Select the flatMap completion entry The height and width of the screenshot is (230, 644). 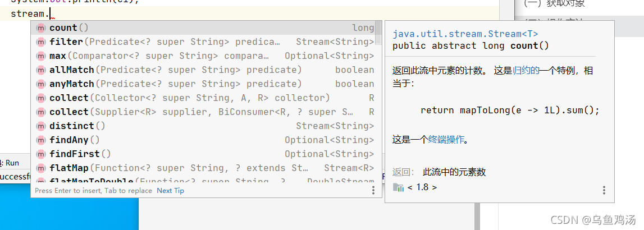click(168, 168)
